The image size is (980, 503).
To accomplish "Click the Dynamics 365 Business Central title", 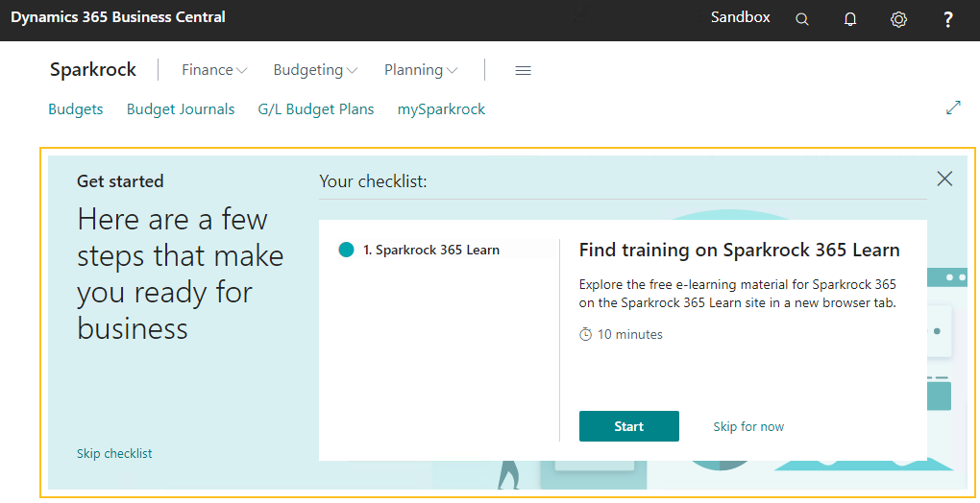I will coord(118,17).
